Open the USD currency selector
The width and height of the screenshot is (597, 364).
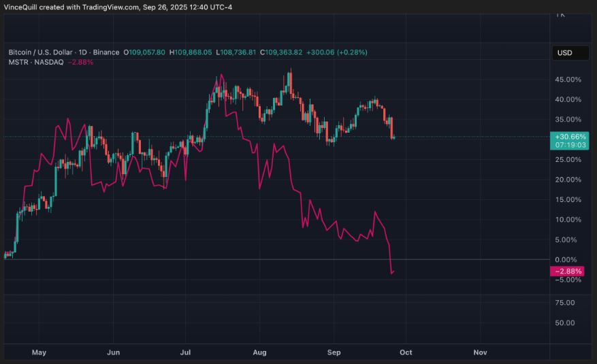(x=565, y=52)
